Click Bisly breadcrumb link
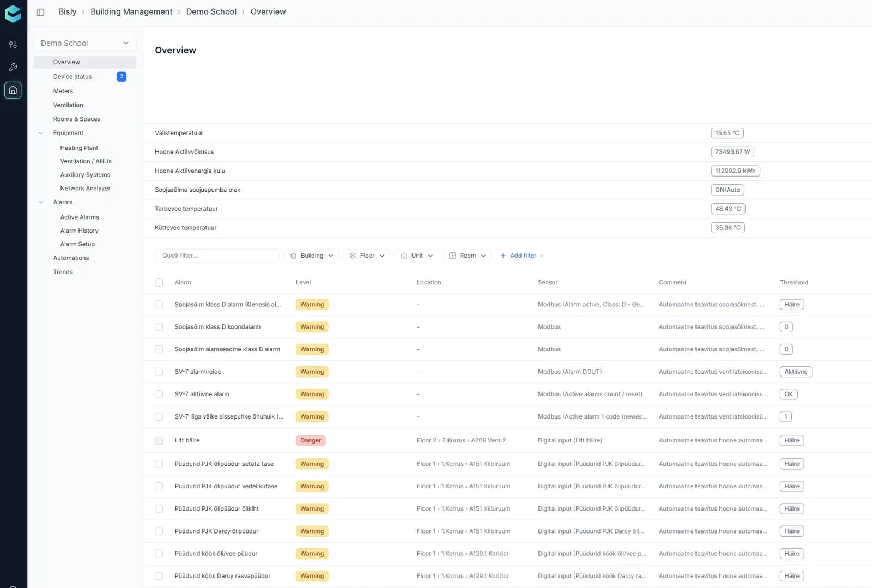872x588 pixels. coord(68,12)
